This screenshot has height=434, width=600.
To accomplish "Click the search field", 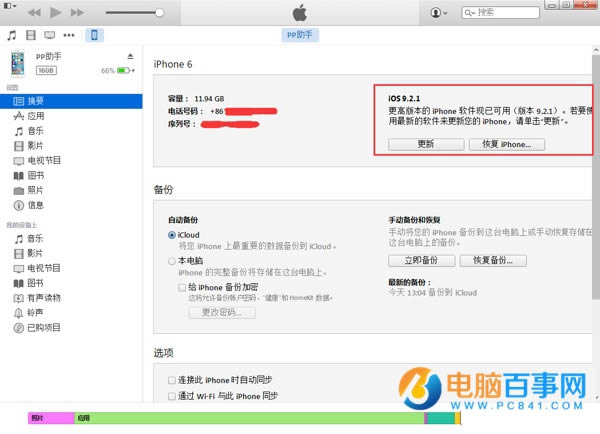I will tap(501, 13).
